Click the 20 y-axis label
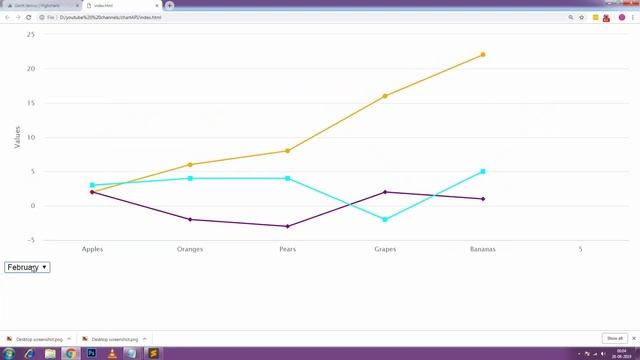640x360 pixels. click(31, 69)
